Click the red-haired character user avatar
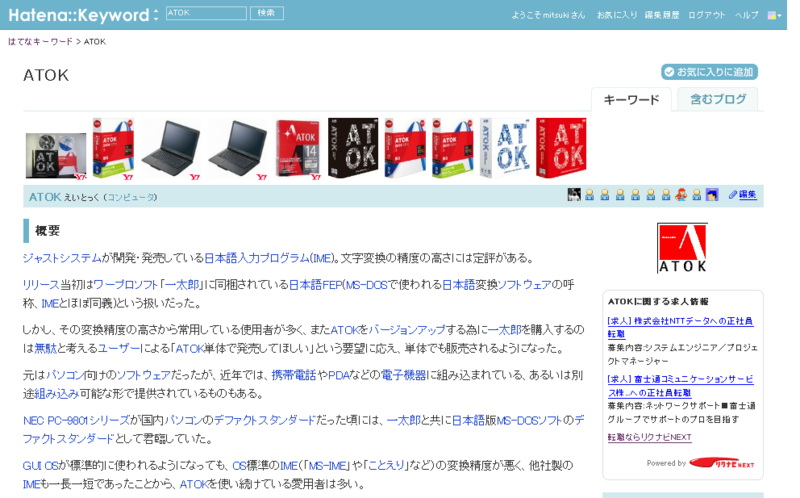Viewport: 800px width, 498px height. [681, 194]
